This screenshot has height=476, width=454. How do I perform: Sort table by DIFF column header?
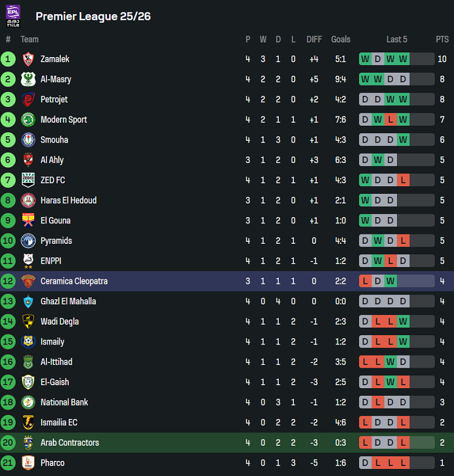pyautogui.click(x=314, y=40)
